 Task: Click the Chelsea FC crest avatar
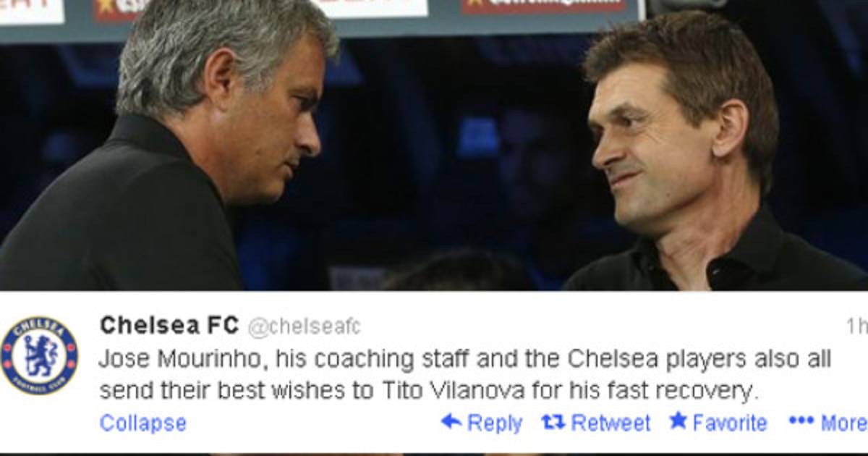tap(39, 355)
